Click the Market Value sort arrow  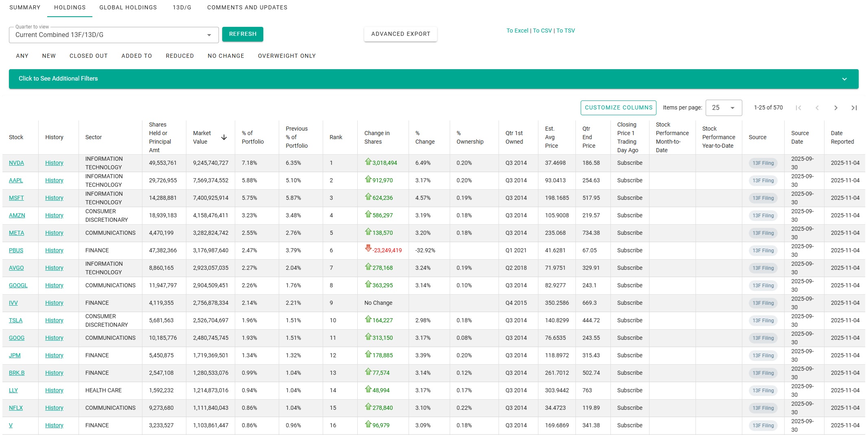coord(224,138)
